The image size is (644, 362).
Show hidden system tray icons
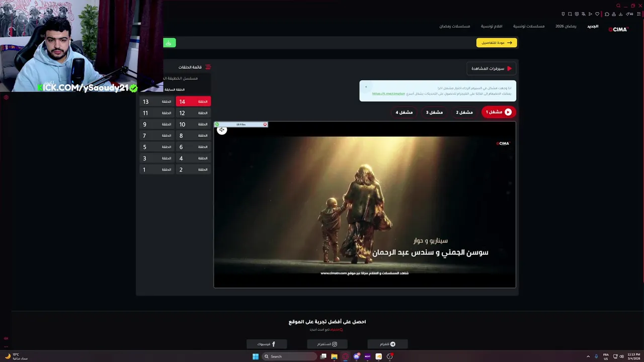click(x=588, y=356)
